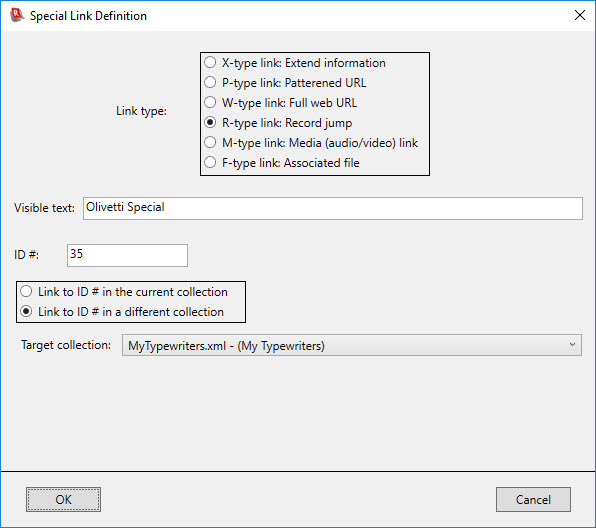Select P-type link: Patterened URL

[285, 83]
